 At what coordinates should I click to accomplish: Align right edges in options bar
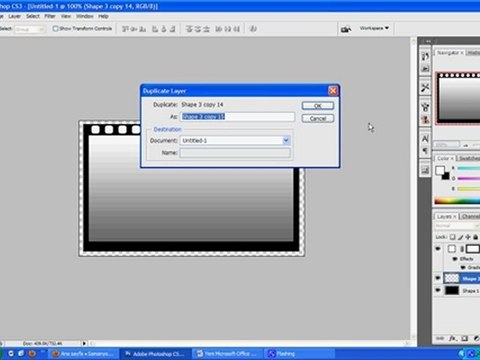tap(172, 29)
